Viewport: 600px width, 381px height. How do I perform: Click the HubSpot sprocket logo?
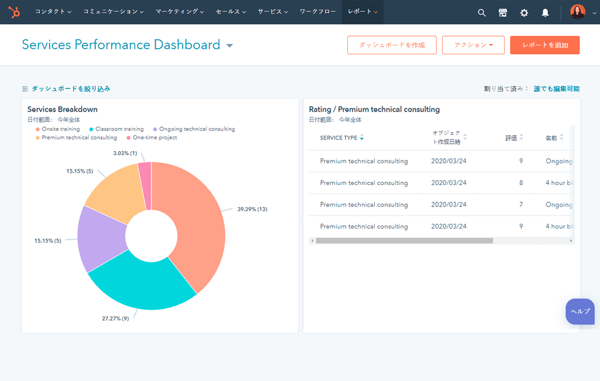tap(14, 12)
